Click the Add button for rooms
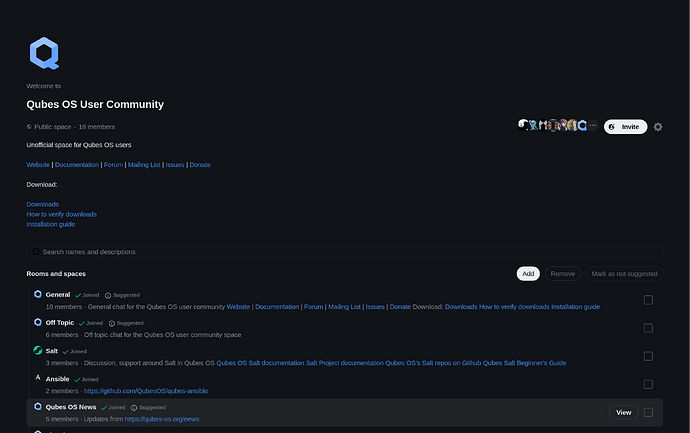This screenshot has height=433, width=690. click(x=528, y=273)
